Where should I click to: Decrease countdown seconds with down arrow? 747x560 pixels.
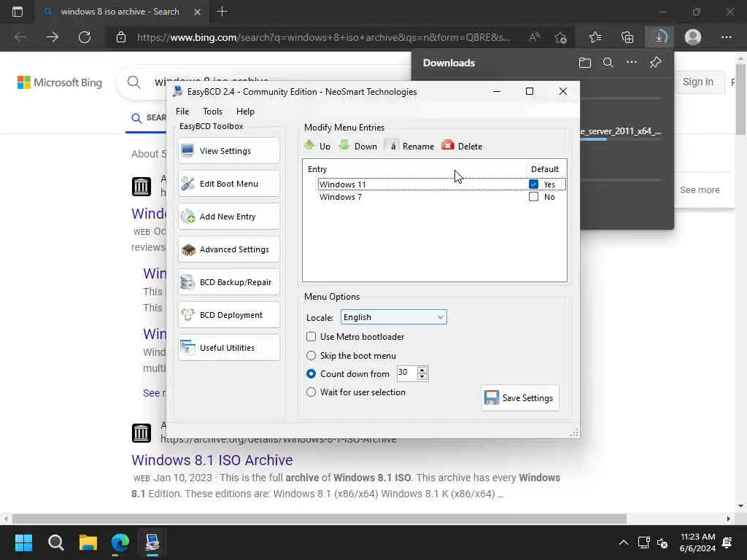pos(422,377)
